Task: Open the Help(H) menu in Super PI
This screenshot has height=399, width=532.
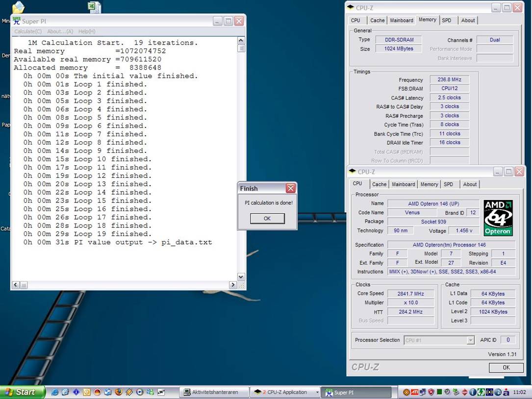Action: [x=87, y=31]
